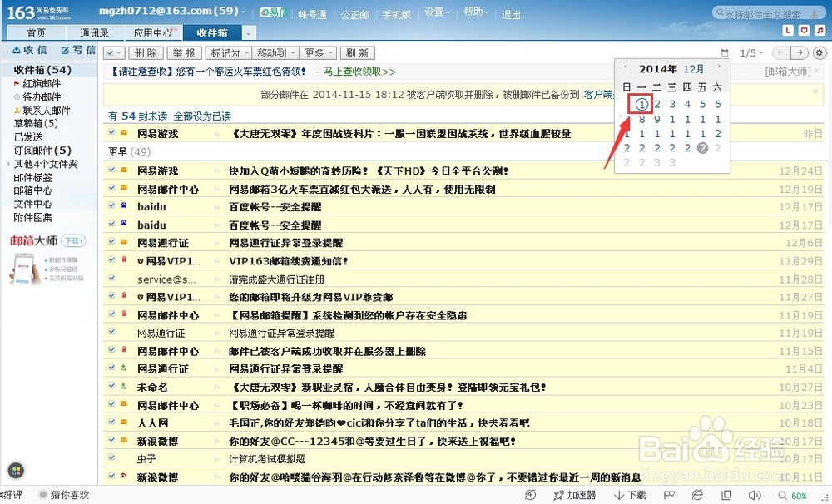Click the mail search input field
Viewport: 832px width, 504px height.
coord(765,12)
